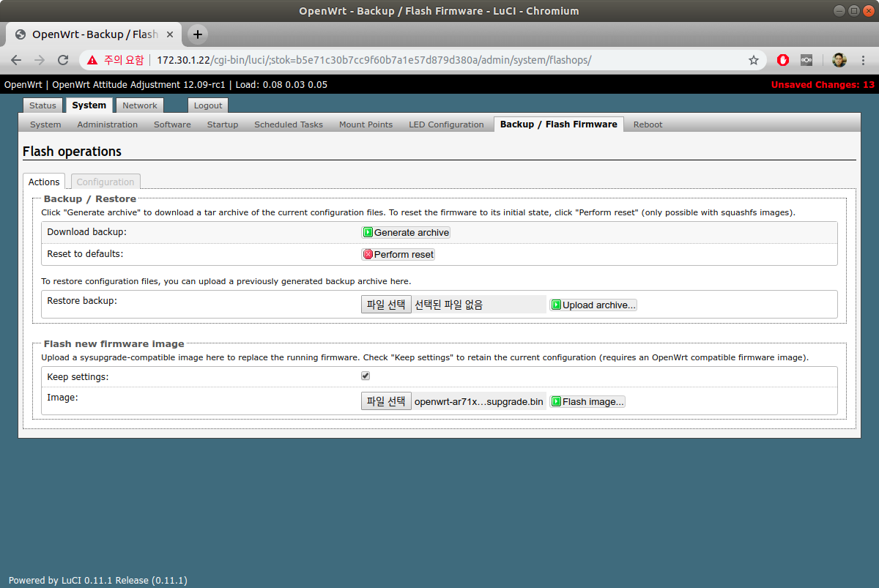Click the OpenWrt header link
This screenshot has height=588, width=879.
pos(24,85)
